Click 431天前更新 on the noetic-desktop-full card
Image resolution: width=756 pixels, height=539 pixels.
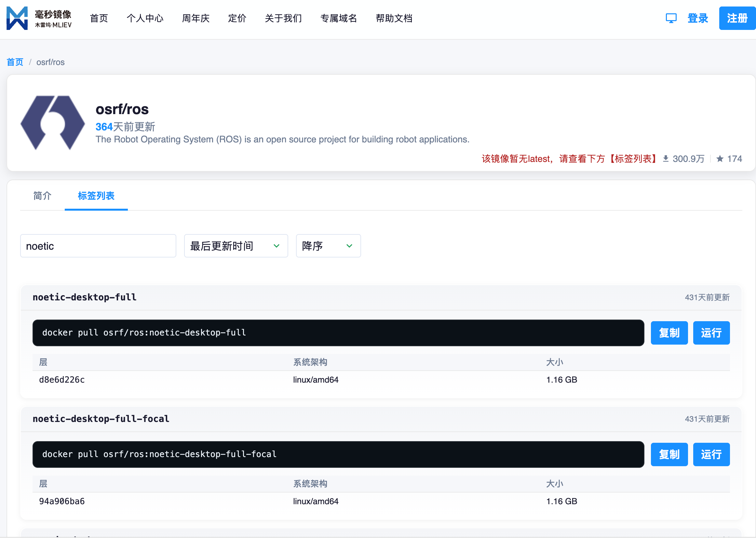[x=707, y=297]
